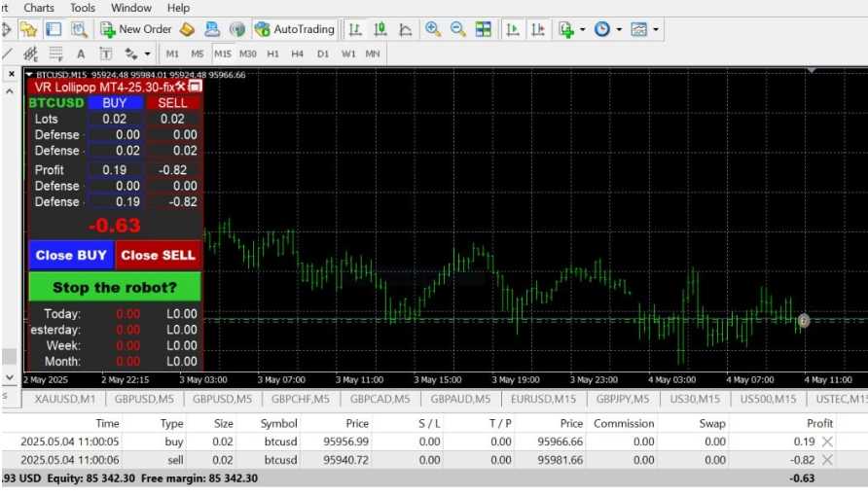868x495 pixels.
Task: Switch to W1 timeframe
Action: [x=348, y=53]
